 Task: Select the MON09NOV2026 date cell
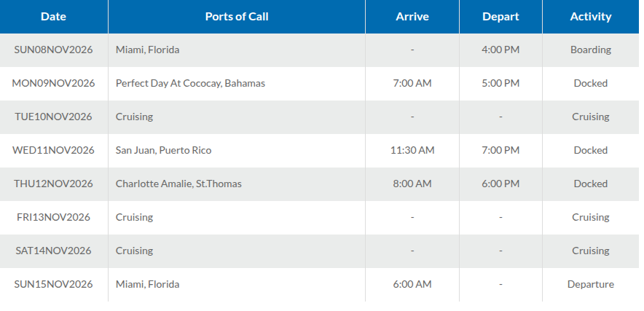[x=53, y=84]
